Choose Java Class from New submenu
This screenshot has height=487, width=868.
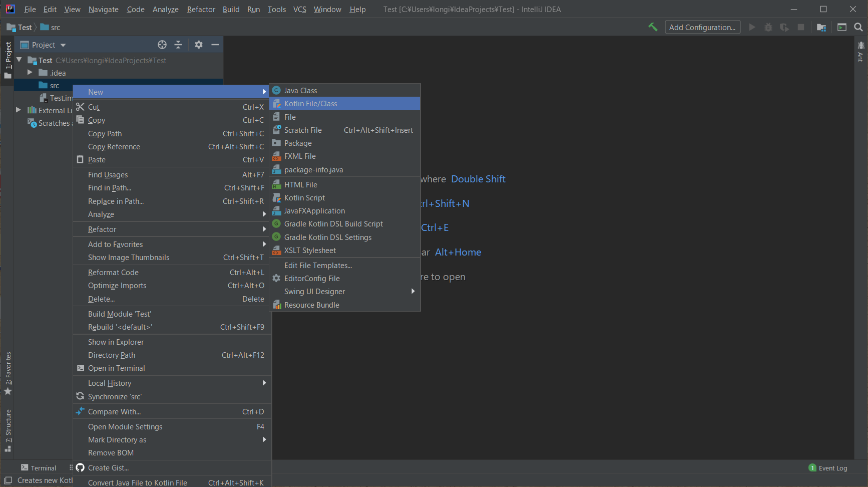(x=344, y=90)
